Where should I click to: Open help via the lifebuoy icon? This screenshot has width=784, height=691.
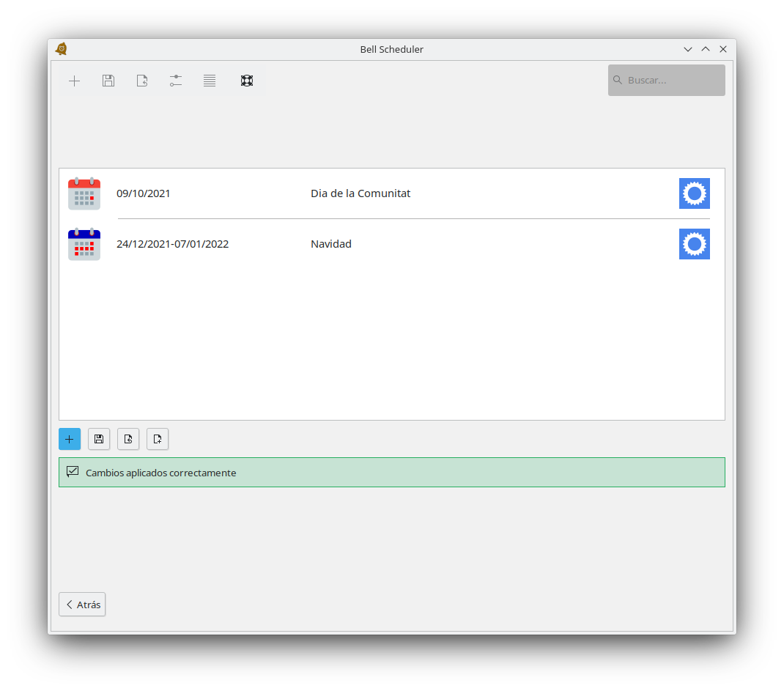[247, 81]
